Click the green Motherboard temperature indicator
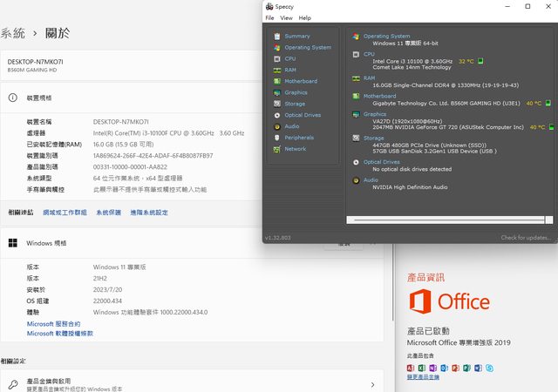Viewport: 558px width, 392px height. [x=548, y=103]
